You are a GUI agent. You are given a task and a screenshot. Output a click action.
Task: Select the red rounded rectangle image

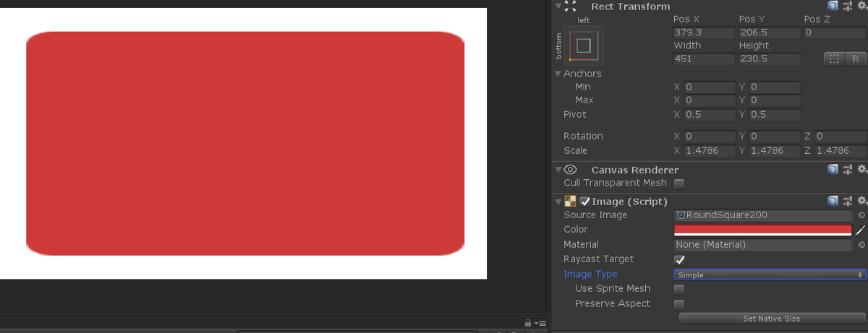coord(244,144)
